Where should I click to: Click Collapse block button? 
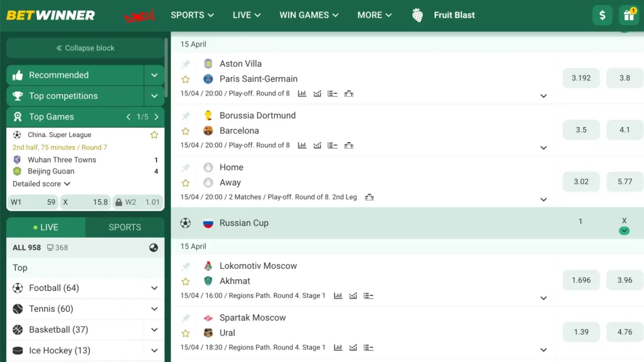(85, 48)
